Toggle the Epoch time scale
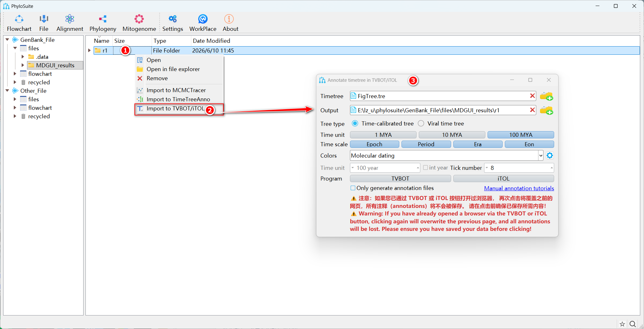The width and height of the screenshot is (644, 329). pyautogui.click(x=374, y=144)
